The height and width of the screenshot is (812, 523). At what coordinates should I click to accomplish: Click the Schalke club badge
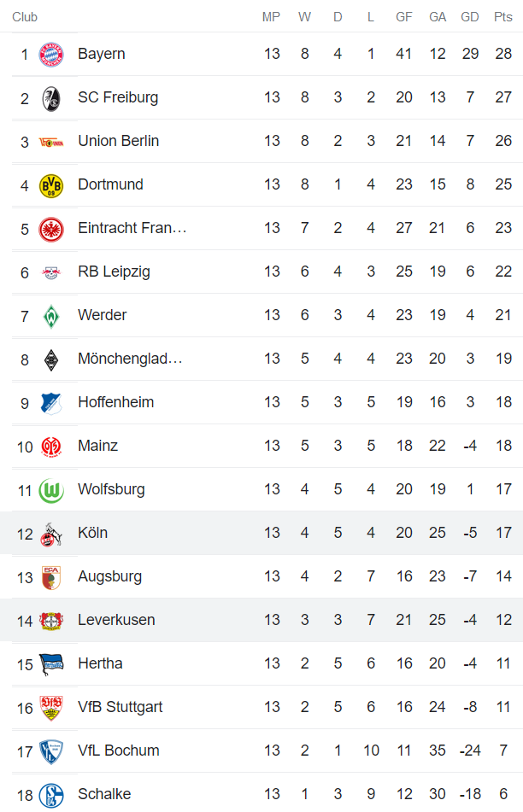click(51, 793)
